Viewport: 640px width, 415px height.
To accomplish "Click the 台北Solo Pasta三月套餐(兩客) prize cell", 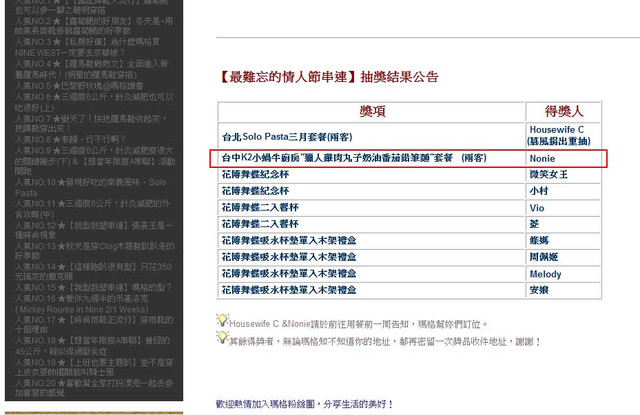I will pos(371,135).
